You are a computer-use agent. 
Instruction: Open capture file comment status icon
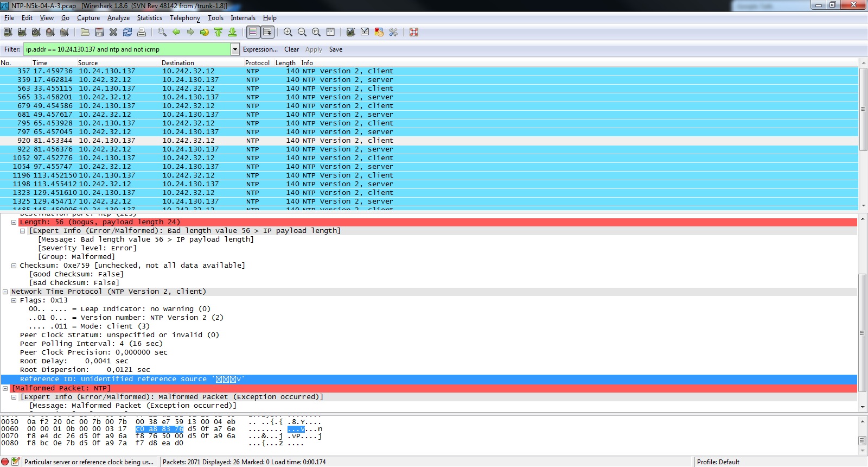(16, 462)
